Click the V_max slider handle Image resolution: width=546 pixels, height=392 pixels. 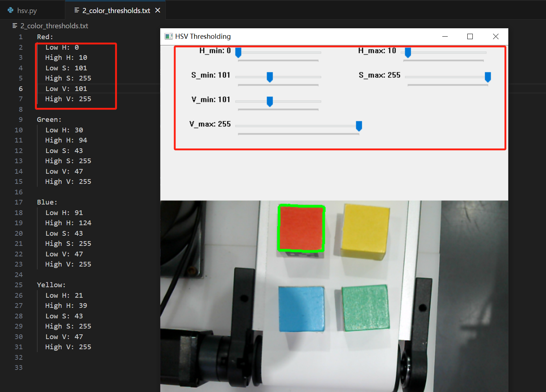pos(359,126)
